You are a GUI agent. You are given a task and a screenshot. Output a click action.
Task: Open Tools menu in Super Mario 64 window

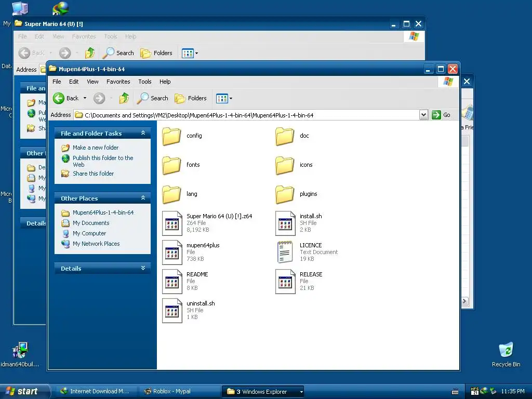coord(111,36)
